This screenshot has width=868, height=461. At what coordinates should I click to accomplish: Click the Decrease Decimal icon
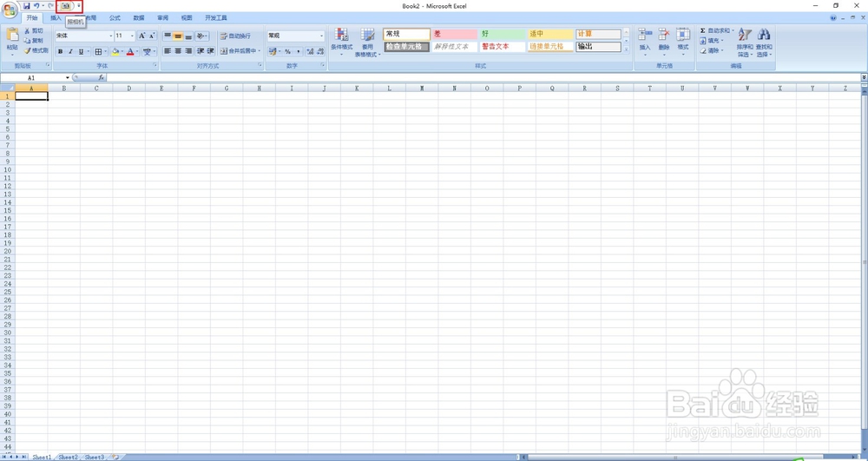(320, 51)
